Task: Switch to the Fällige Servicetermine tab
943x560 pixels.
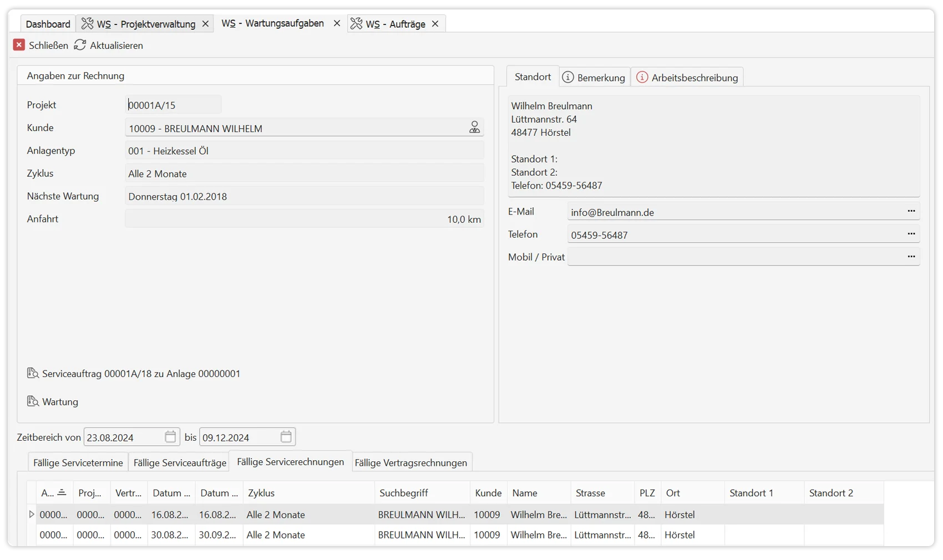Action: pyautogui.click(x=78, y=462)
